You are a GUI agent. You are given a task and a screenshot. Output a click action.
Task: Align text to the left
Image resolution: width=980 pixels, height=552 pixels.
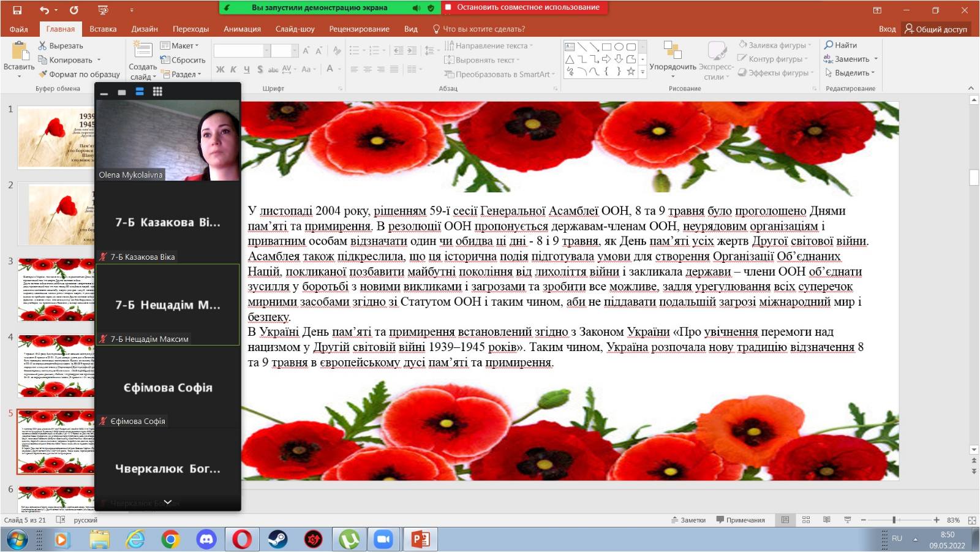coord(354,69)
